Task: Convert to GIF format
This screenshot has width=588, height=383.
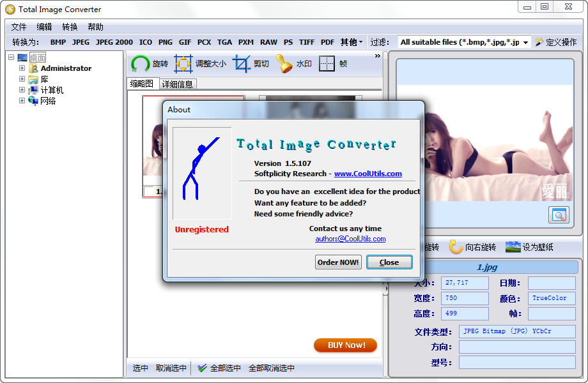Action: click(x=185, y=42)
